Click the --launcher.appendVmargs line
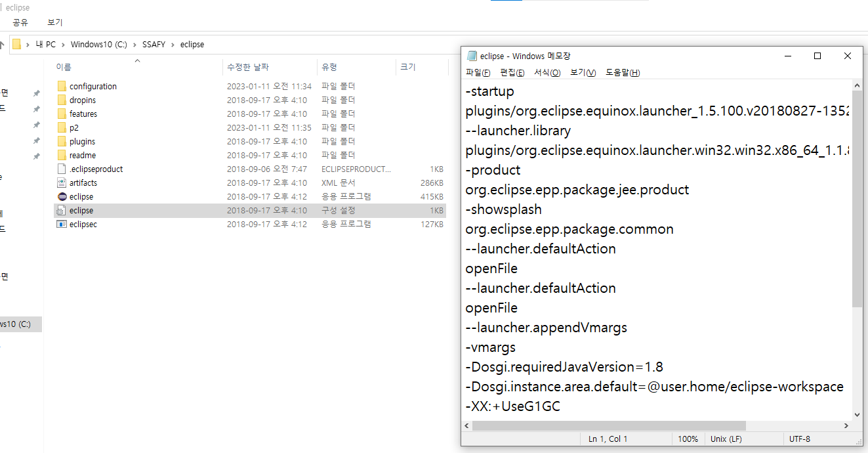 (547, 328)
